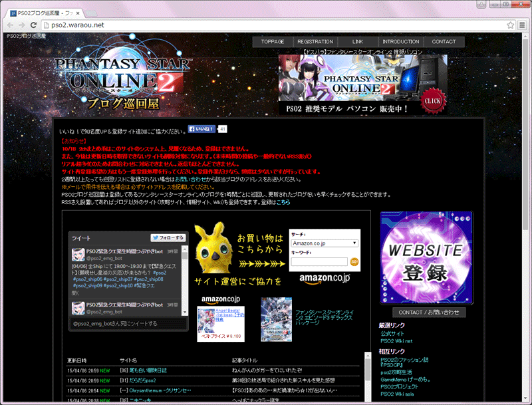Open the Amazon.co.jp search site dropdown

coord(325,243)
